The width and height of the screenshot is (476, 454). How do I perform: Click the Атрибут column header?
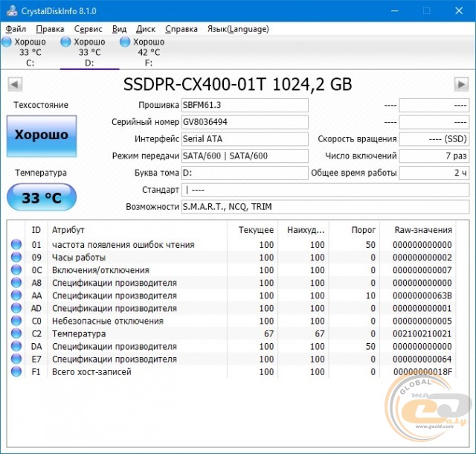pyautogui.click(x=137, y=230)
